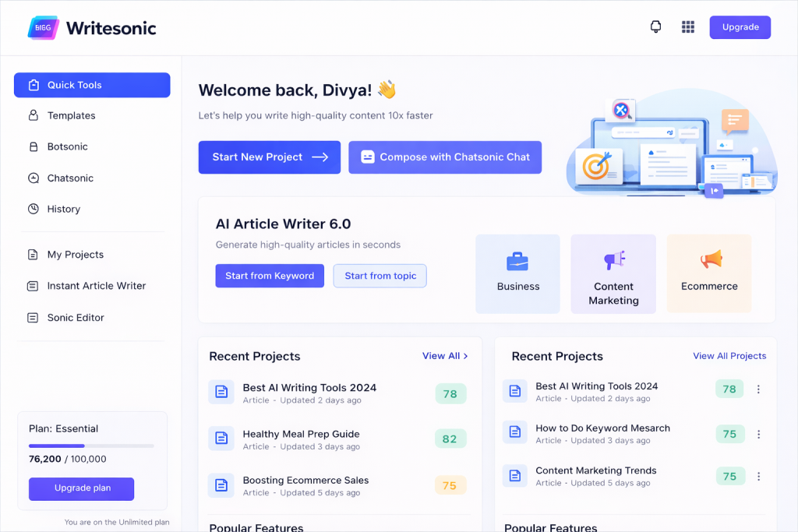Screen dimensions: 798x532
Task: Click the yellow score badge 75 for Ecommerce Sales
Action: [x=450, y=486]
